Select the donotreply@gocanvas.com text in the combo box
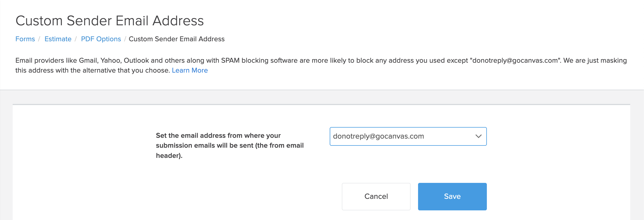Image resolution: width=644 pixels, height=220 pixels. coord(378,136)
